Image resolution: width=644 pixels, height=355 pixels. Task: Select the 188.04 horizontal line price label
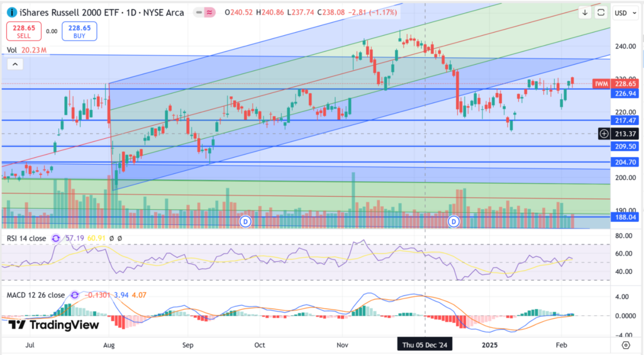pyautogui.click(x=625, y=217)
